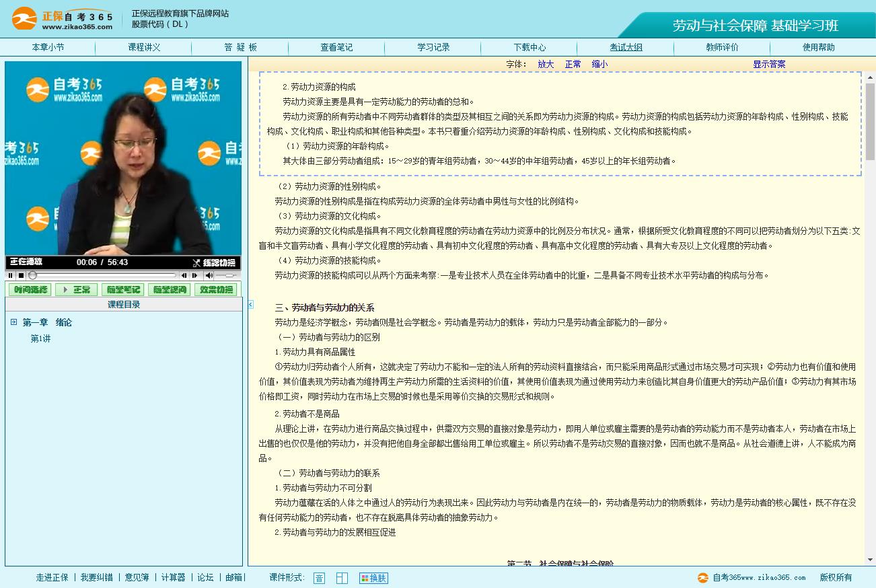Click the 00:06 / 56:43 time display

coord(102,262)
